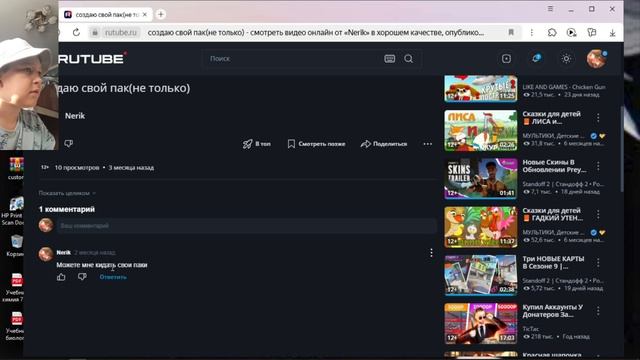
Task: Like Nerik's comment with thumbs-up
Action: pos(61,277)
